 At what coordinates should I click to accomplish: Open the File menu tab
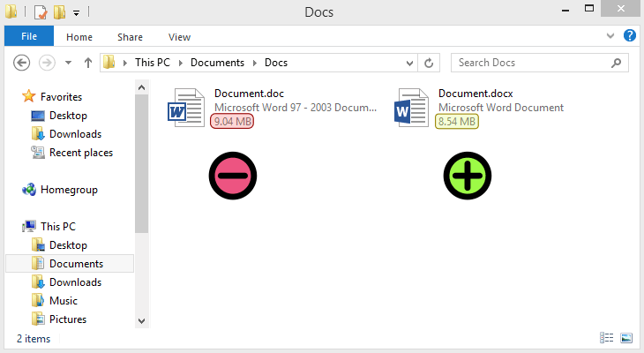pyautogui.click(x=29, y=36)
